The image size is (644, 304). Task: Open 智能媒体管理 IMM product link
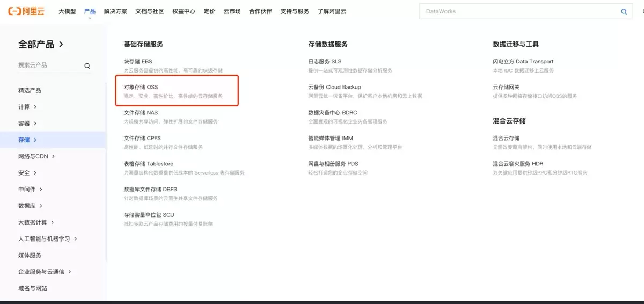click(x=331, y=138)
